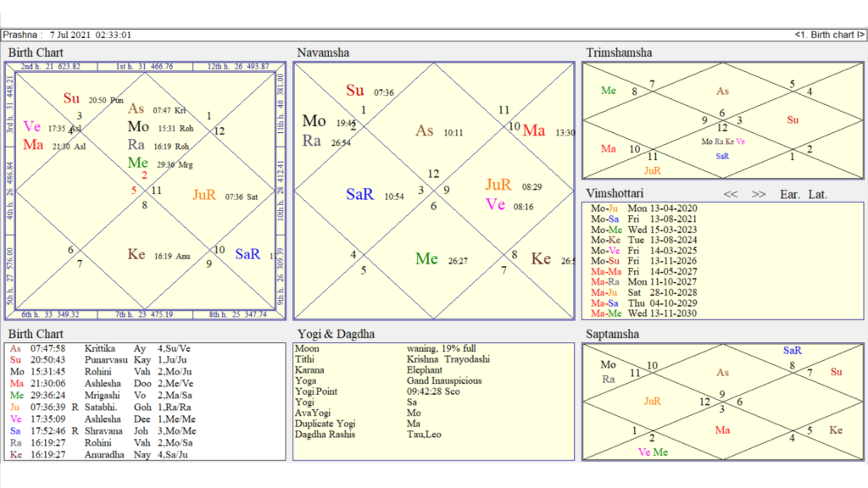Click the 'Saptamsha' chart title
This screenshot has height=488, width=868.
click(x=612, y=334)
